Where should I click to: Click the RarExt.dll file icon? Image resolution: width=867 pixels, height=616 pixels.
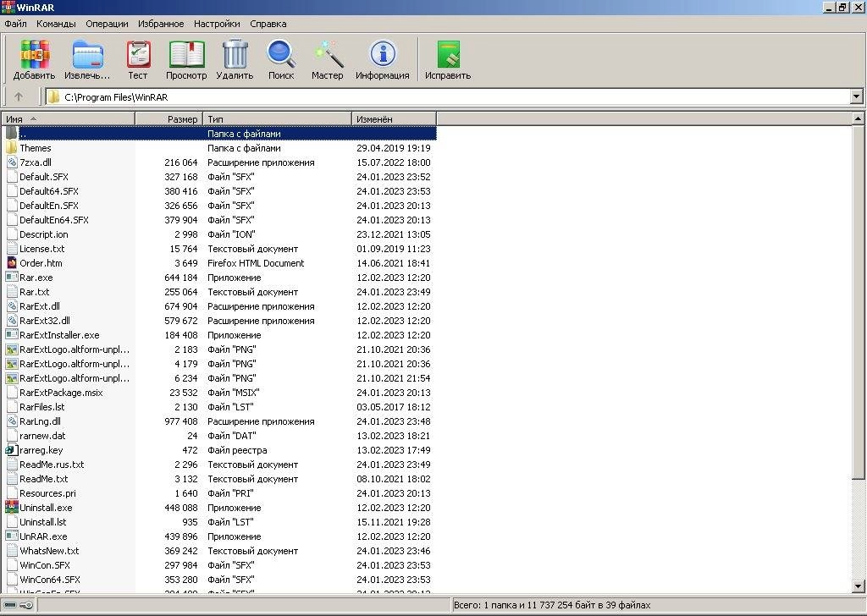[12, 306]
